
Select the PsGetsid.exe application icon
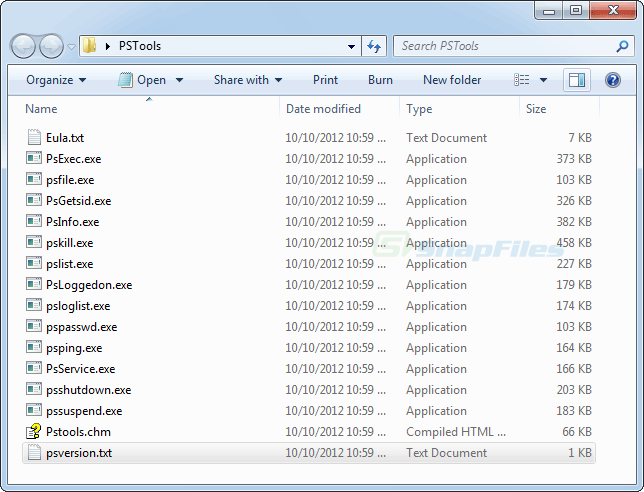(x=34, y=200)
